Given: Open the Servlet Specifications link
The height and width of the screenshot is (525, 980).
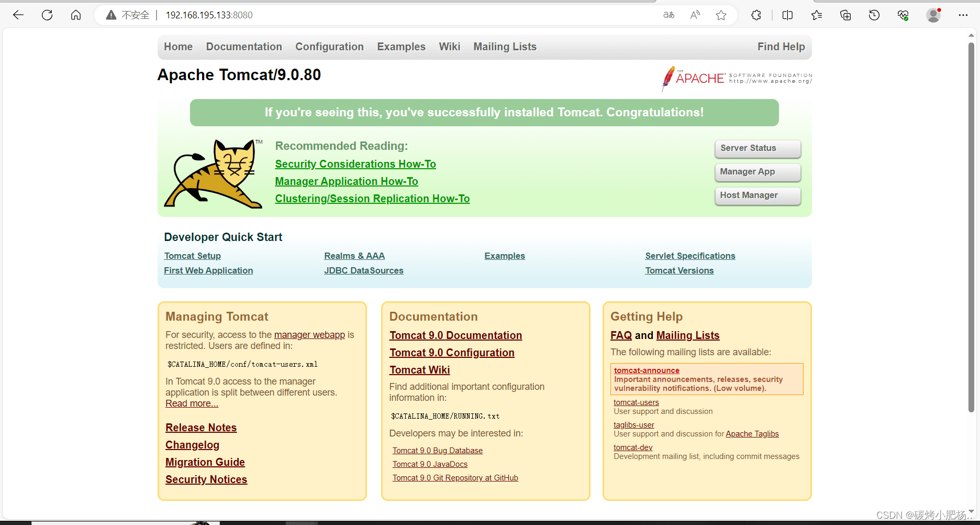Looking at the screenshot, I should point(690,256).
